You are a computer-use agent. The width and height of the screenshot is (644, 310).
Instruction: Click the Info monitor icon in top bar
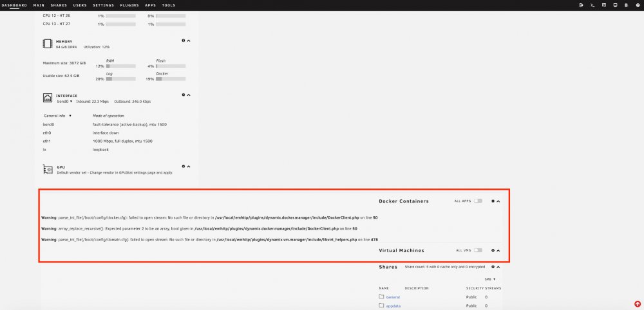click(x=615, y=5)
